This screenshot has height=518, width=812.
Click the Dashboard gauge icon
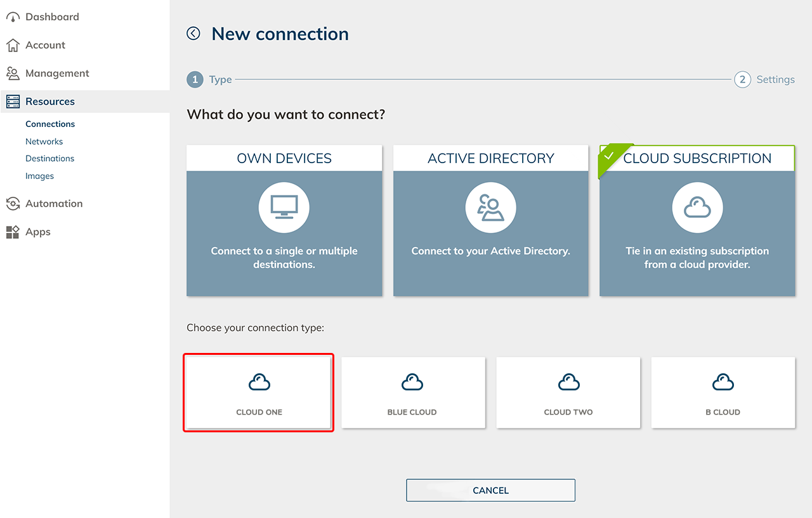[13, 17]
